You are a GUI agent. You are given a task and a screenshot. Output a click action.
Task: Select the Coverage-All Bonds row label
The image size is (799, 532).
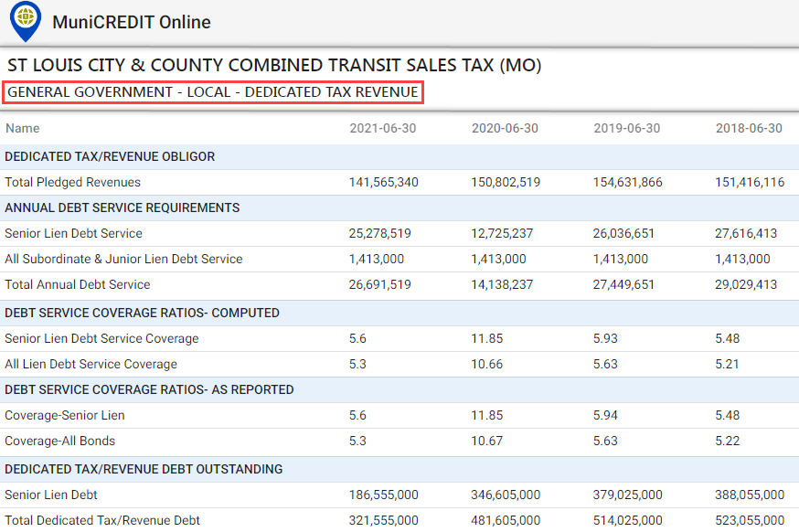click(x=59, y=441)
